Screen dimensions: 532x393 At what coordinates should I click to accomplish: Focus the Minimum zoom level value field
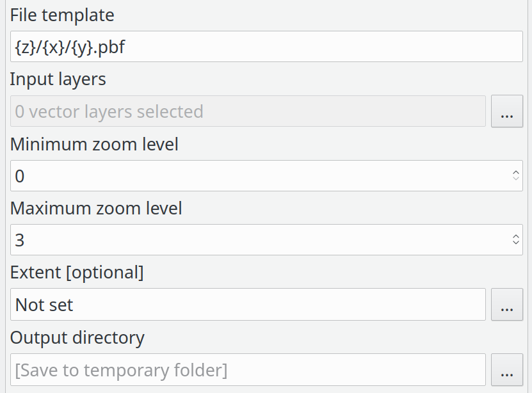click(x=256, y=176)
